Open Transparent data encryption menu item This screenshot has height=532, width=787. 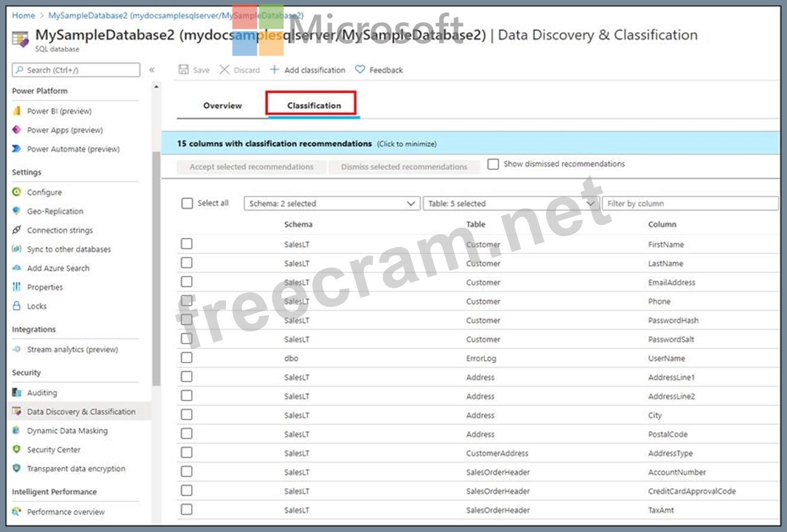pyautogui.click(x=76, y=469)
